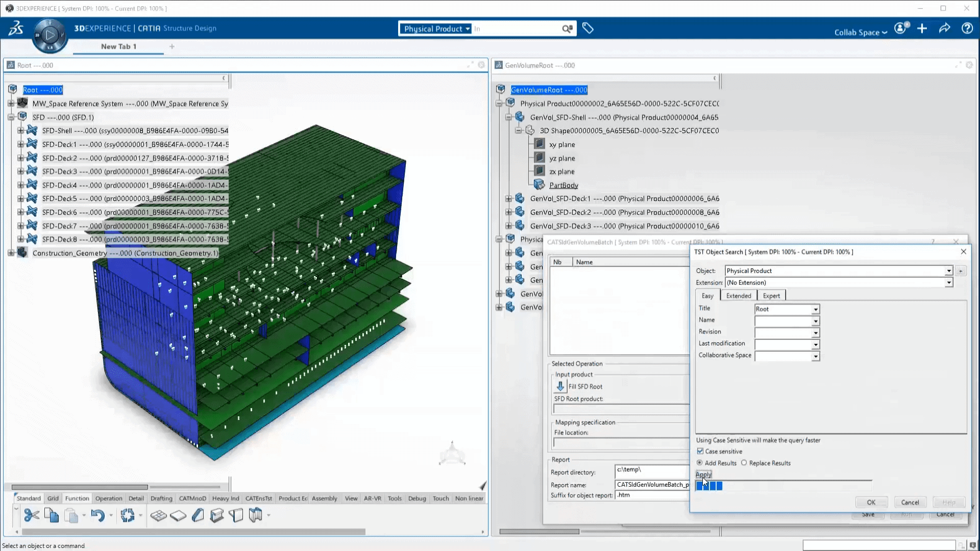Open the Extension dropdown
Viewport: 980px width, 551px height.
tap(949, 283)
